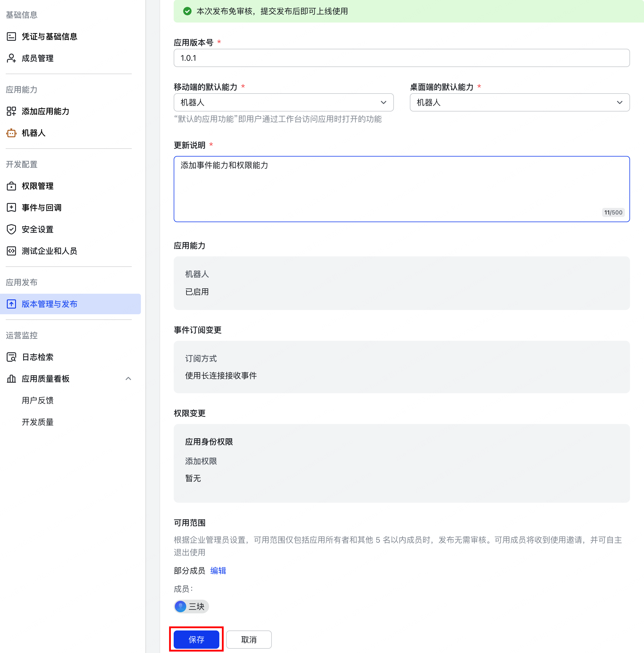Select the 应用质量看板 chart icon
The image size is (644, 653).
point(11,379)
